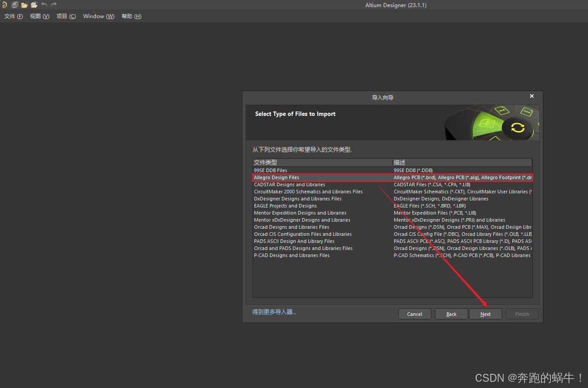Click the Altium Designer logo icon
This screenshot has height=388, width=588.
tap(4, 5)
